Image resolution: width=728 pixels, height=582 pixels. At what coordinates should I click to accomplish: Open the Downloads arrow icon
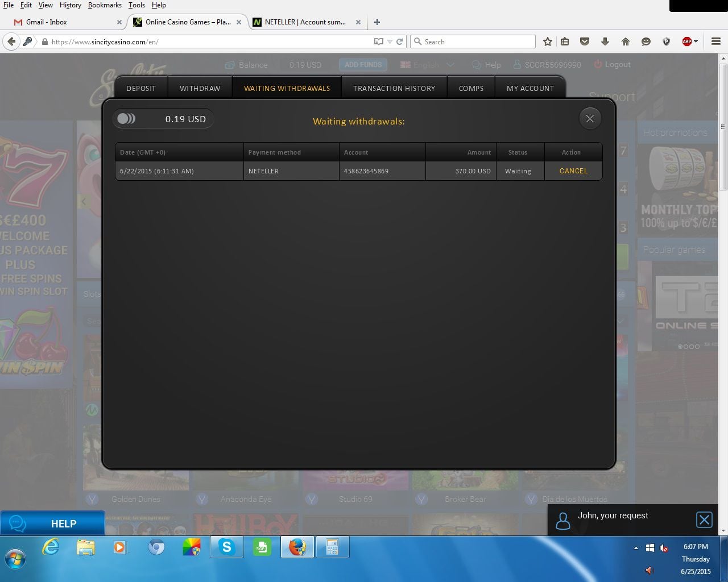coord(605,41)
